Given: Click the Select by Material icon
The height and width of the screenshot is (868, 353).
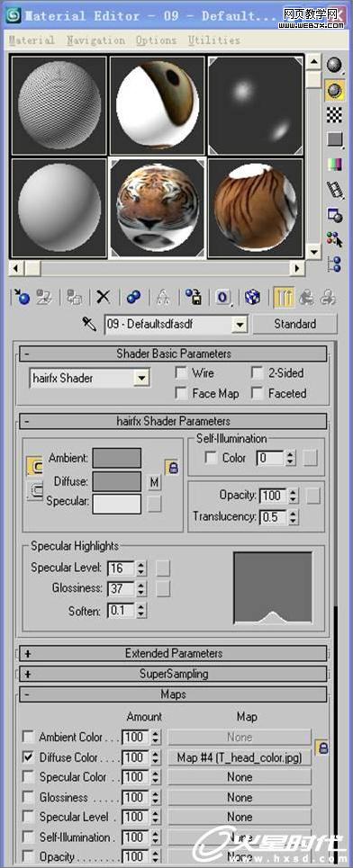Looking at the screenshot, I should [x=334, y=239].
